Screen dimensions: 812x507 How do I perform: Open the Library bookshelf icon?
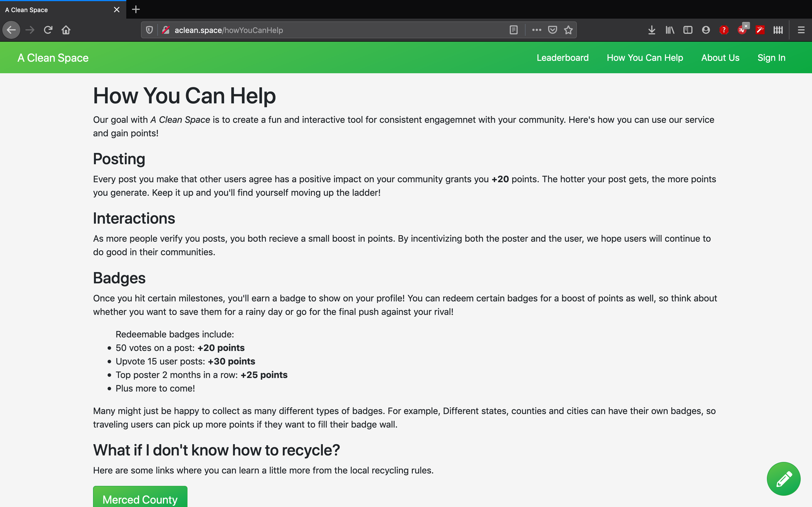[670, 30]
